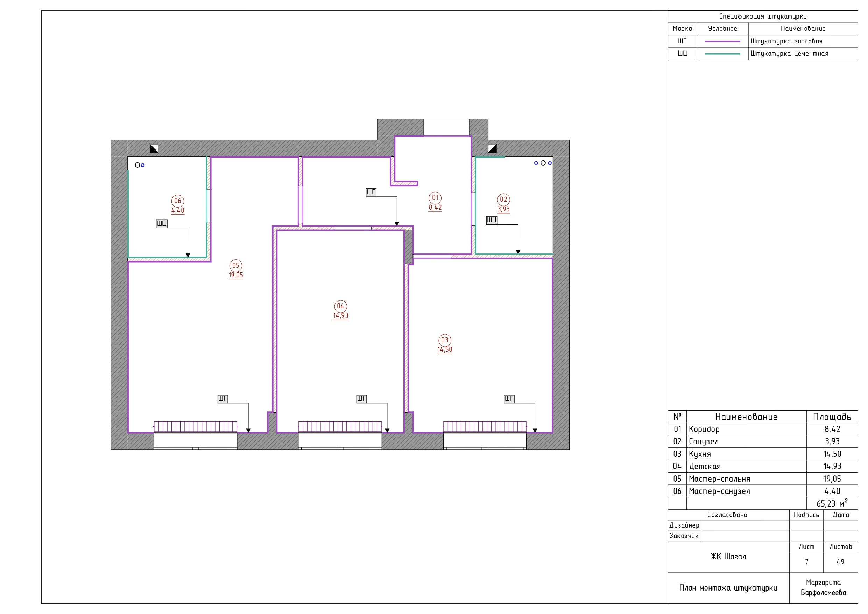Click the room 06 circle marker on plan
The image size is (868, 614).
pos(178,201)
